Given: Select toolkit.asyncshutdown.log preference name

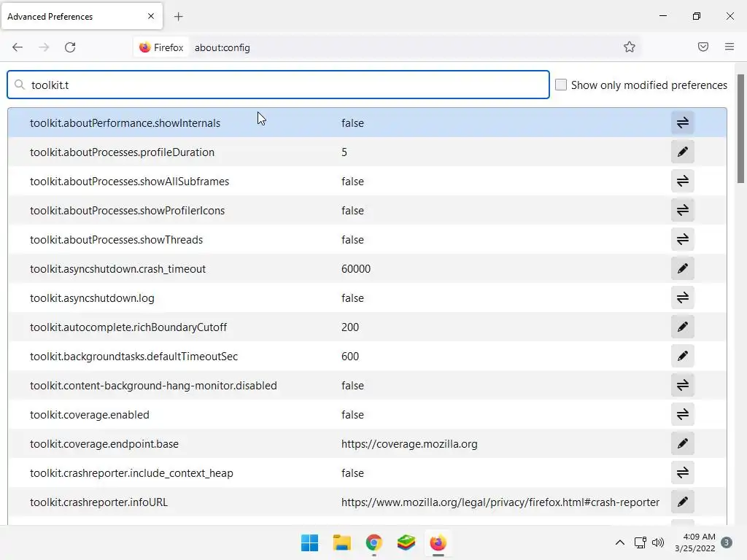Looking at the screenshot, I should [92, 298].
